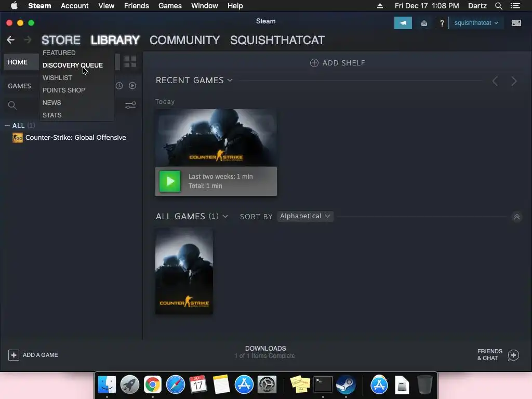The width and height of the screenshot is (532, 399).
Task: Click the forward navigation arrow
Action: coord(28,40)
